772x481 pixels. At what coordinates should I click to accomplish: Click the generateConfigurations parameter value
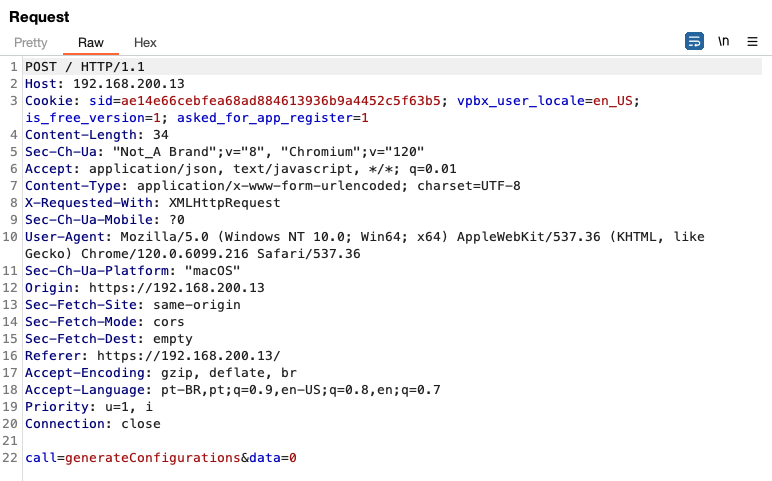(x=153, y=458)
